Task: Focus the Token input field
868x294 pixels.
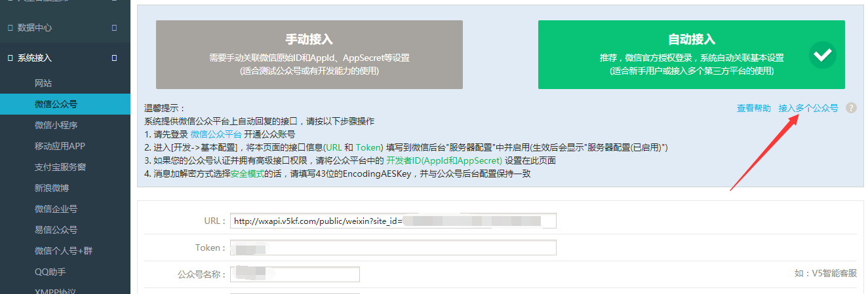Action: (393, 248)
